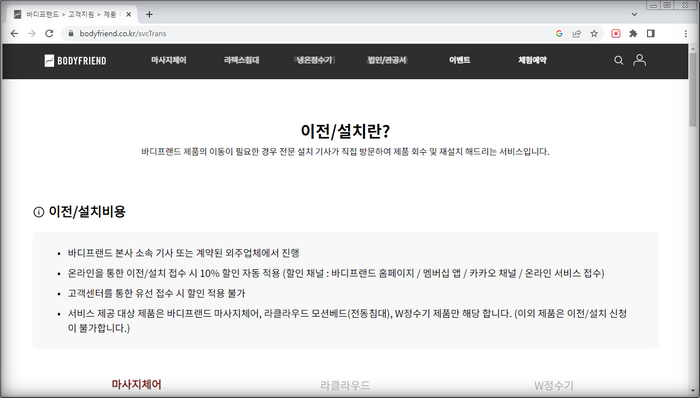Open the 마사지체어 navigation menu
The height and width of the screenshot is (398, 700).
168,60
